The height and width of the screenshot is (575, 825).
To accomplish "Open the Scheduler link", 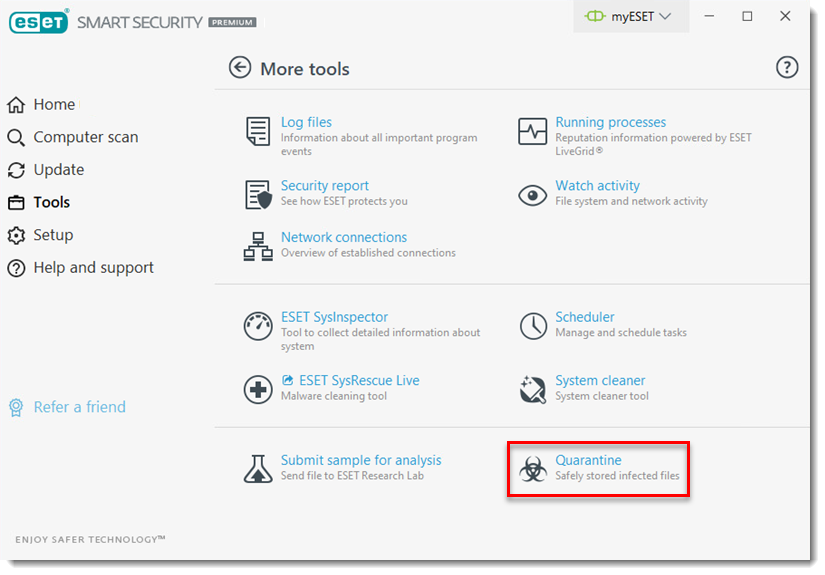I will 585,317.
